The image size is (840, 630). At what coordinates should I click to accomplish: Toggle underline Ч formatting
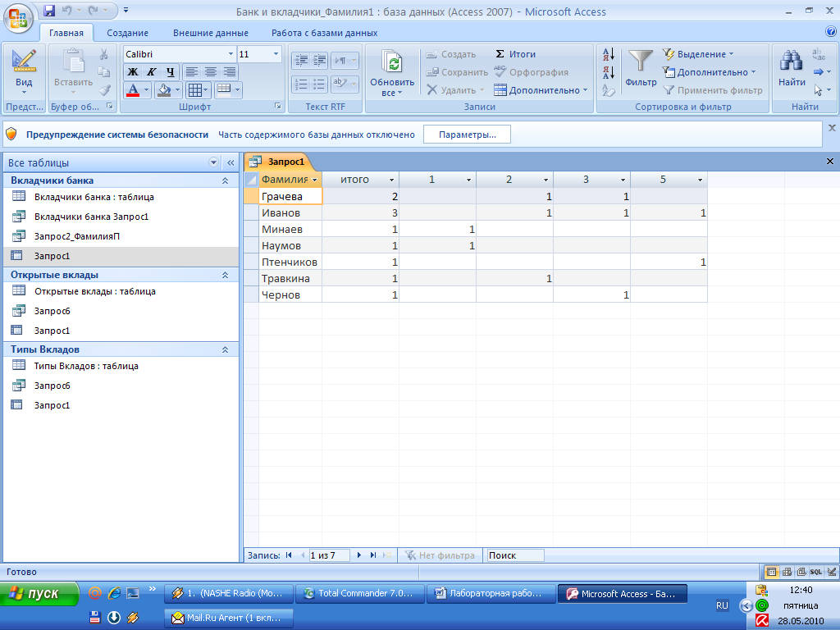pyautogui.click(x=171, y=72)
